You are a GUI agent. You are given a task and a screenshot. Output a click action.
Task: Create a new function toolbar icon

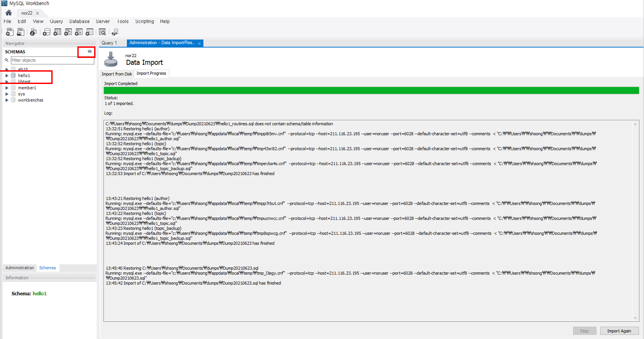pos(89,32)
